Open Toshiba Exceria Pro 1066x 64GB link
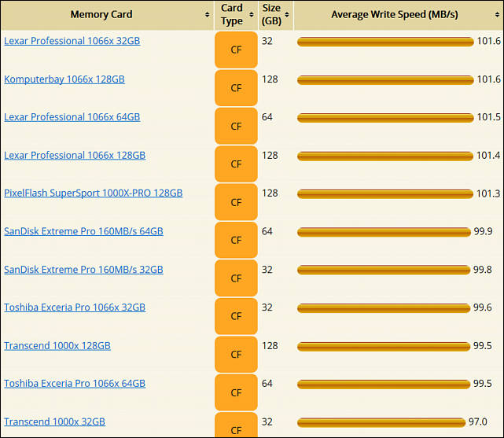The width and height of the screenshot is (504, 438). 75,384
